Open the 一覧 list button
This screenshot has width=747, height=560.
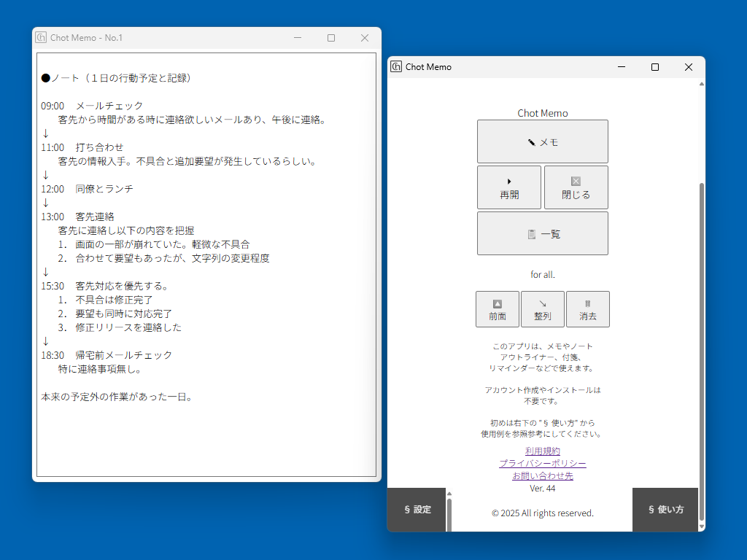pyautogui.click(x=542, y=233)
